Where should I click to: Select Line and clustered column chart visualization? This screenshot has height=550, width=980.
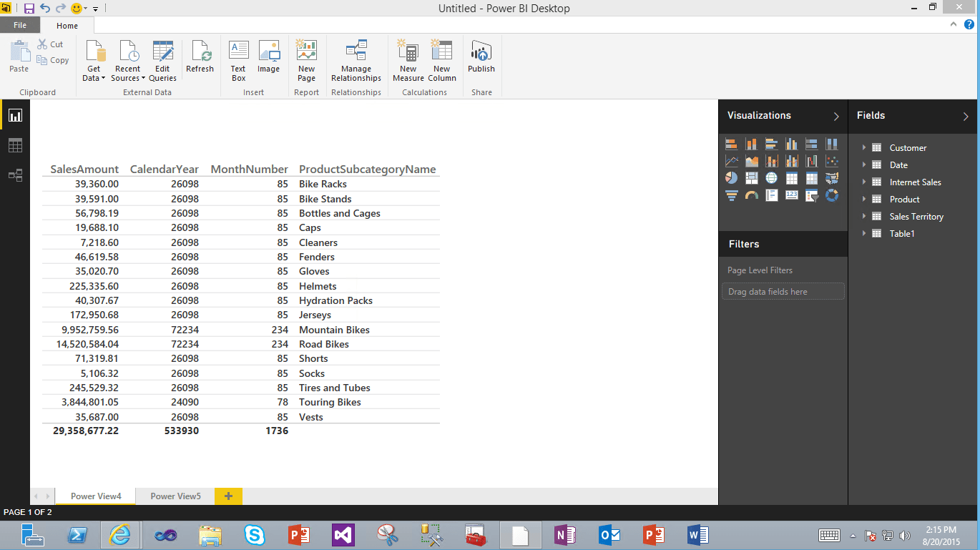tap(791, 161)
